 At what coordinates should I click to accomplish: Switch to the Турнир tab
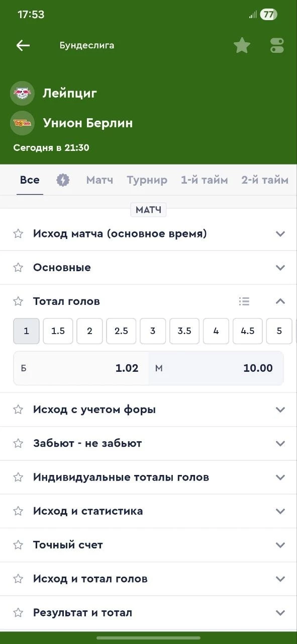(147, 179)
